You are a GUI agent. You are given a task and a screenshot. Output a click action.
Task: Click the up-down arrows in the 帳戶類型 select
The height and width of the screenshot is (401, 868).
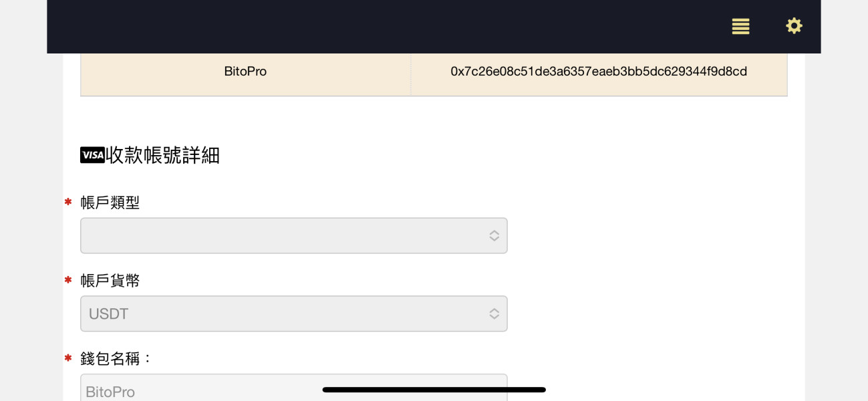(x=494, y=236)
